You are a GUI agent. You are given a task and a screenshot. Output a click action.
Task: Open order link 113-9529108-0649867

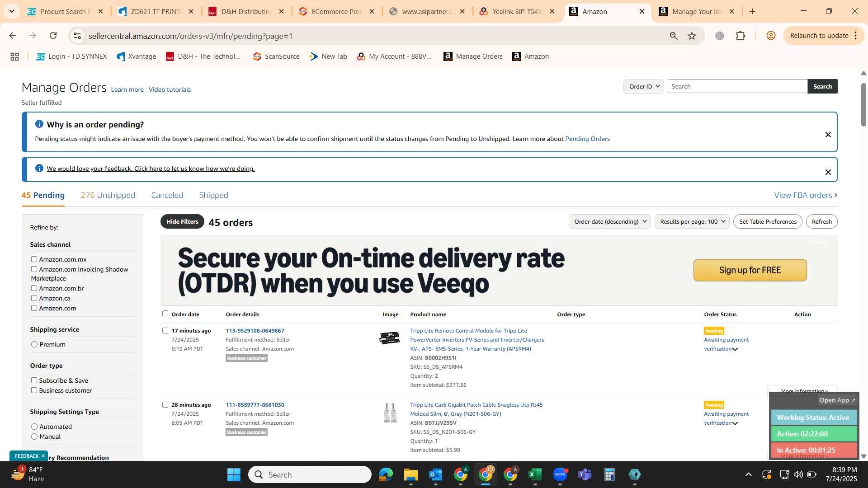(x=255, y=331)
